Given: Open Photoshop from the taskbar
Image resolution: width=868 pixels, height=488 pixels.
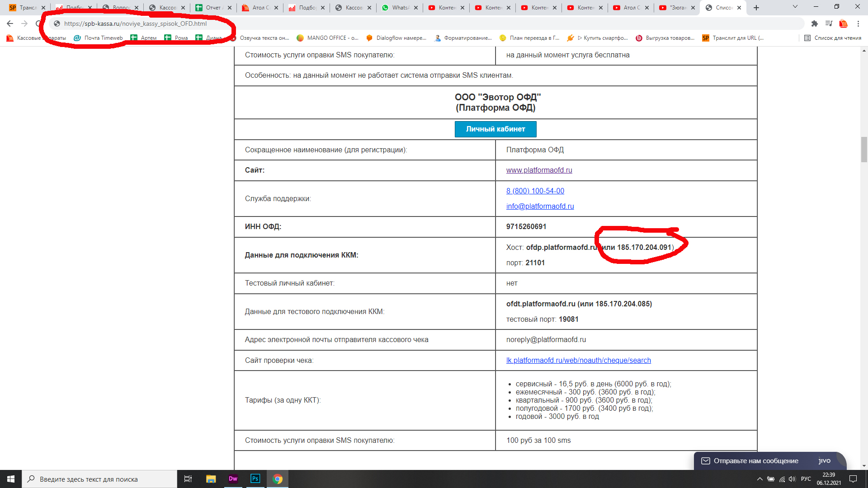Looking at the screenshot, I should 255,479.
